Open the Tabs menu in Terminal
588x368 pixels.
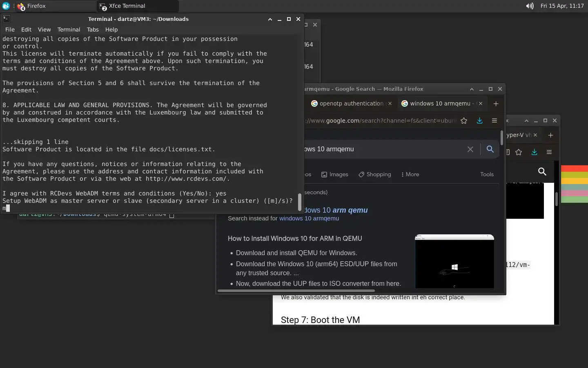coord(93,29)
